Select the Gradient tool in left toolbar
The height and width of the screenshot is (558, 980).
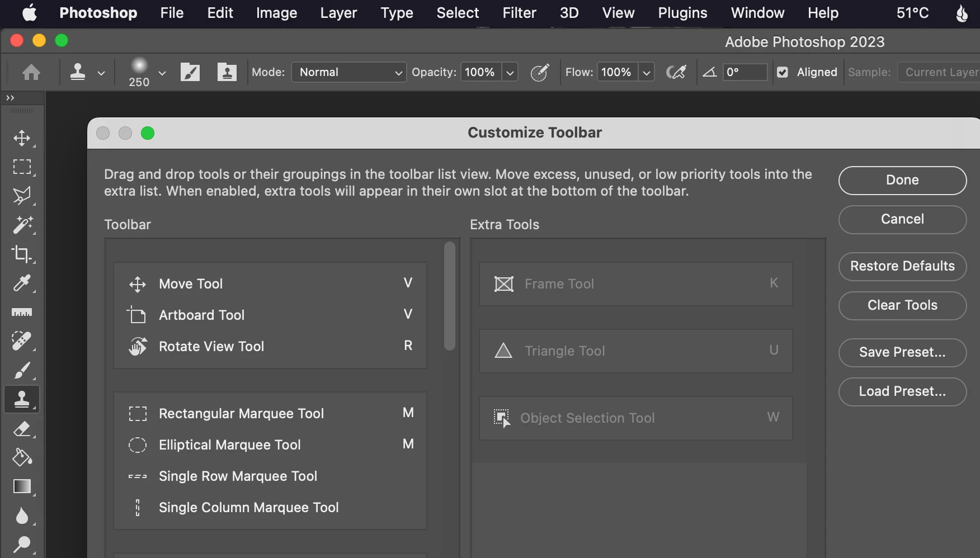[22, 486]
